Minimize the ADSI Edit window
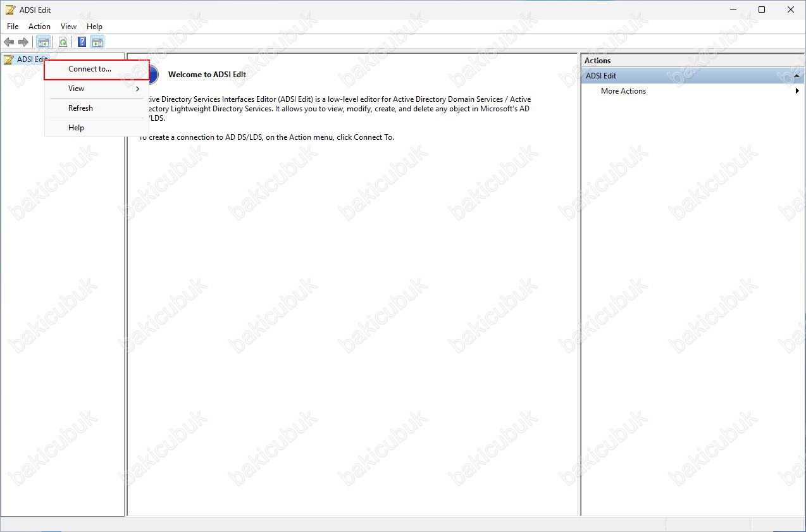 [733, 9]
